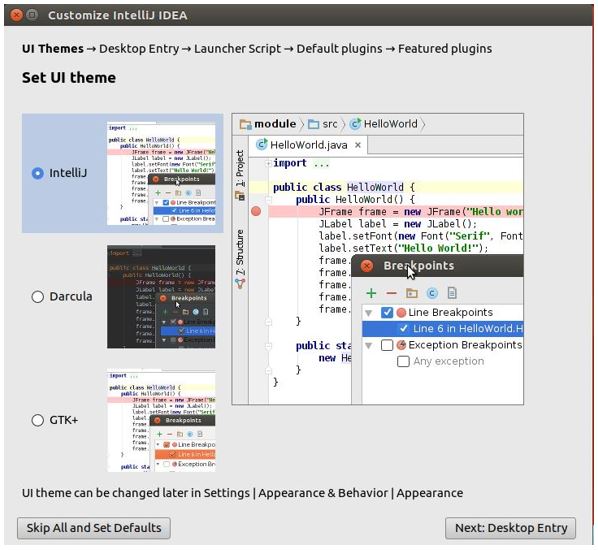Click the Darcula theme preview thumbnail
Screen dimensions: 598x550
tap(161, 297)
